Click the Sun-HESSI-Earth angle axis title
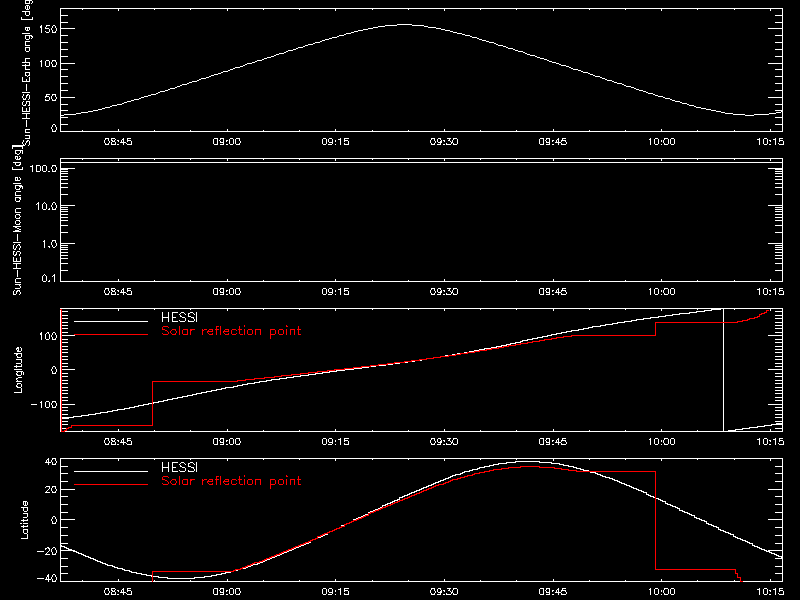 [27, 71]
